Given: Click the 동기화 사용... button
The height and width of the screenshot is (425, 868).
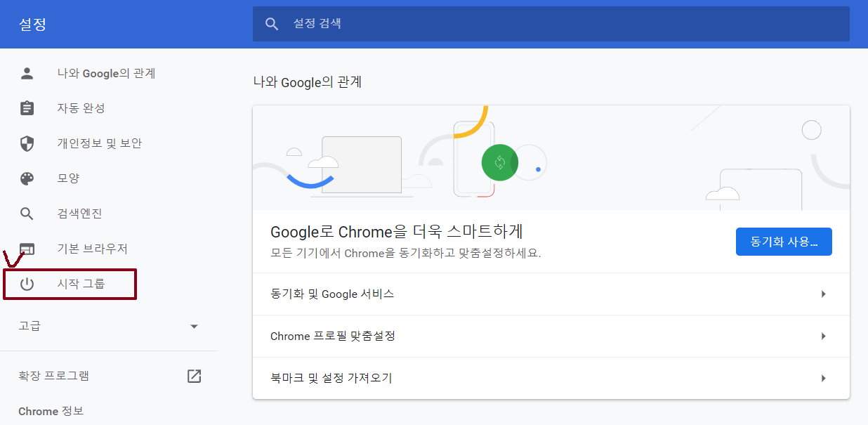Looking at the screenshot, I should (784, 242).
